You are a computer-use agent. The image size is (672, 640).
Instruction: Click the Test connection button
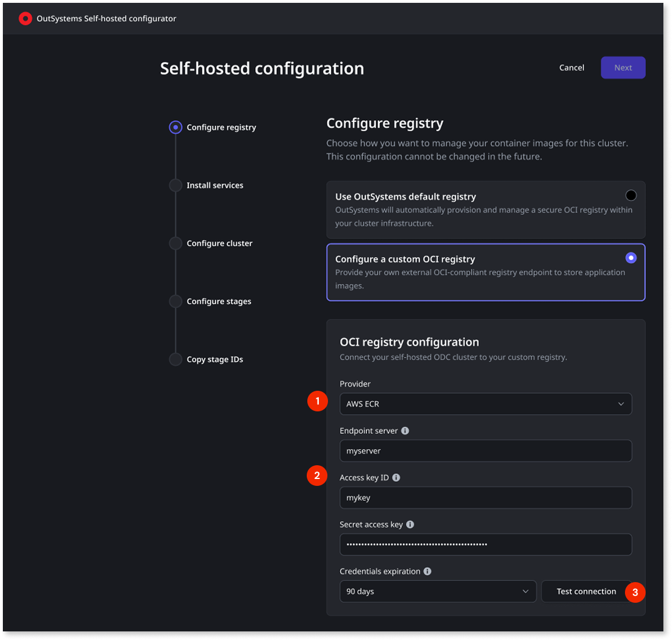(x=587, y=591)
